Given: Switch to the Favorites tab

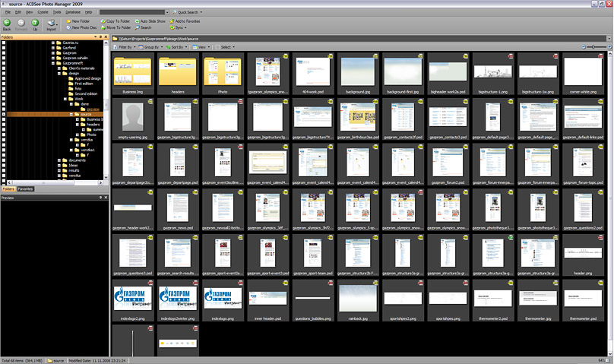Looking at the screenshot, I should 25,188.
